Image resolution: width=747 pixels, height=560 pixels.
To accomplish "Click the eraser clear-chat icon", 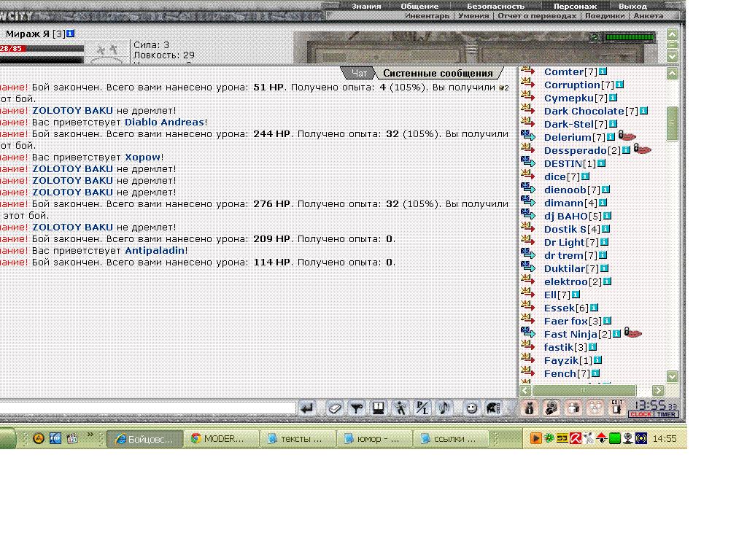I will click(334, 408).
